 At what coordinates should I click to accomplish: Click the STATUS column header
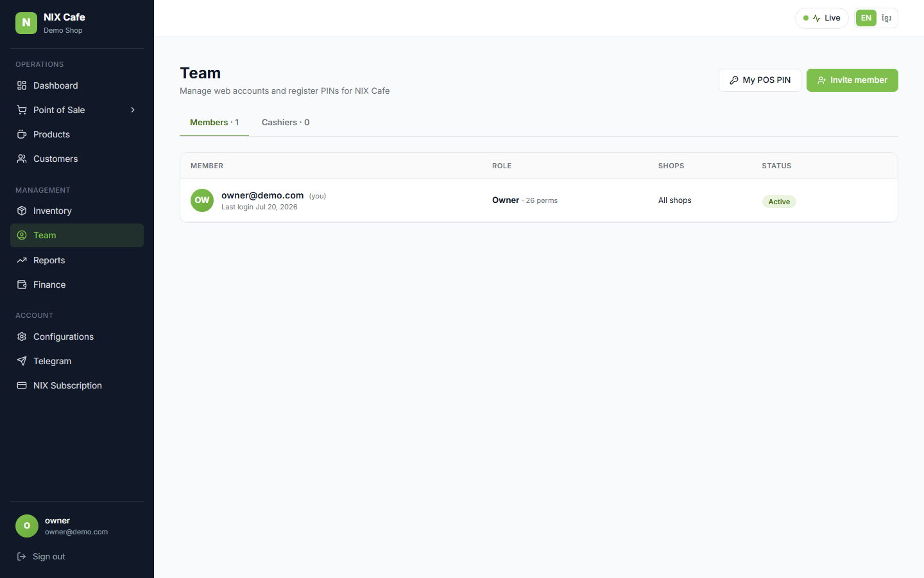coord(776,166)
